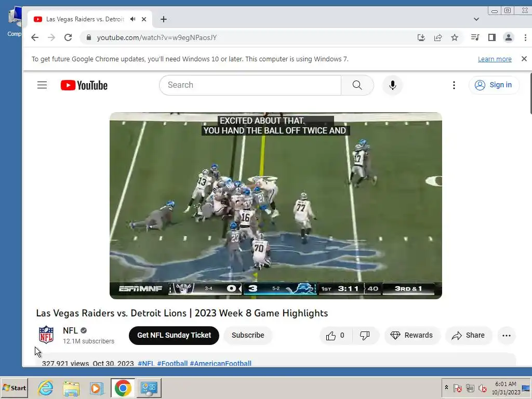This screenshot has width=532, height=399.
Task: Click the YouTube Search field
Action: coord(250,85)
